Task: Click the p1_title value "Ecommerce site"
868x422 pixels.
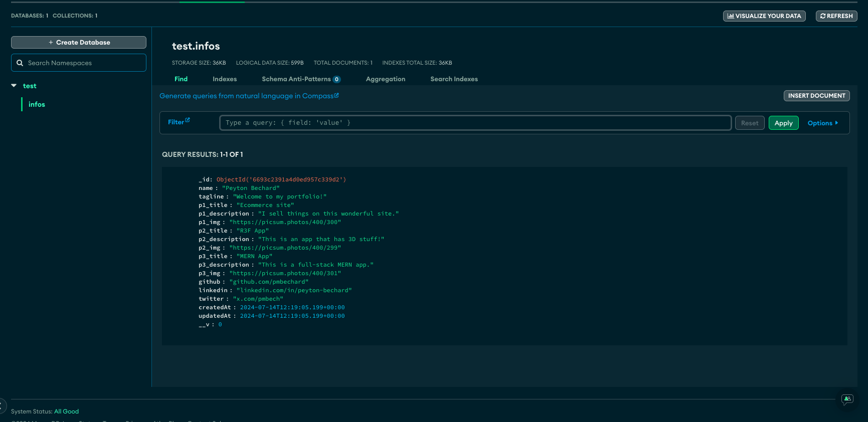Action: 265,205
